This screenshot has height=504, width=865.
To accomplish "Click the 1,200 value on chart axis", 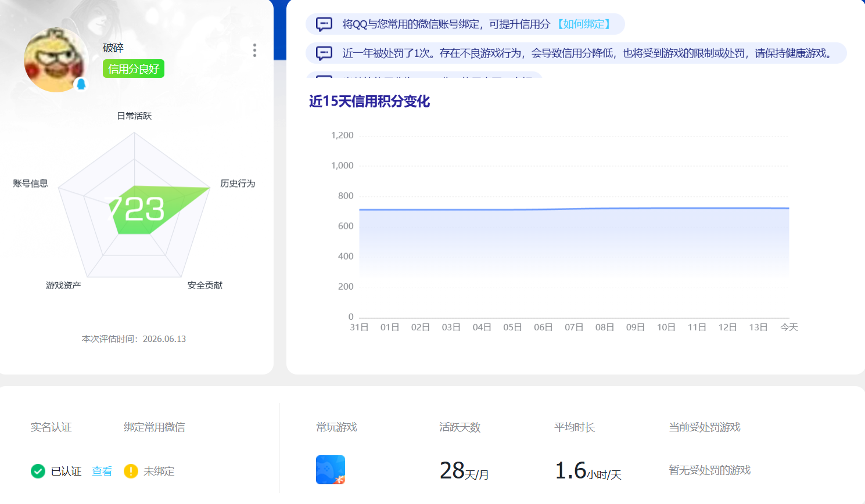I will tap(342, 135).
